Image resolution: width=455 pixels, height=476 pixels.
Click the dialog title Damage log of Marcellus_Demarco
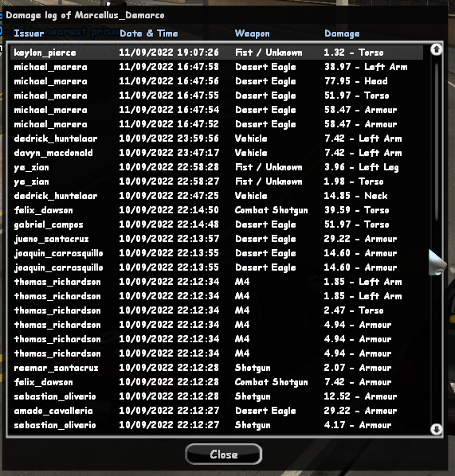[x=85, y=15]
